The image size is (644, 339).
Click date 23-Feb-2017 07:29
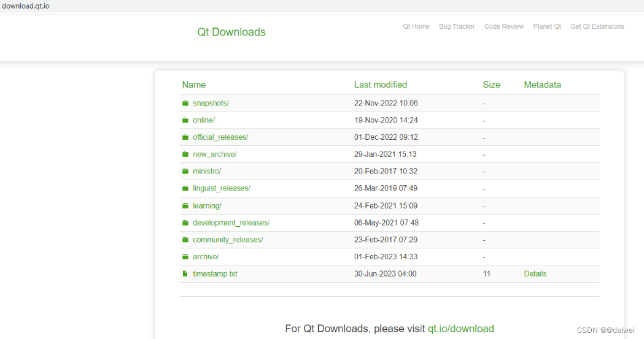pyautogui.click(x=386, y=240)
